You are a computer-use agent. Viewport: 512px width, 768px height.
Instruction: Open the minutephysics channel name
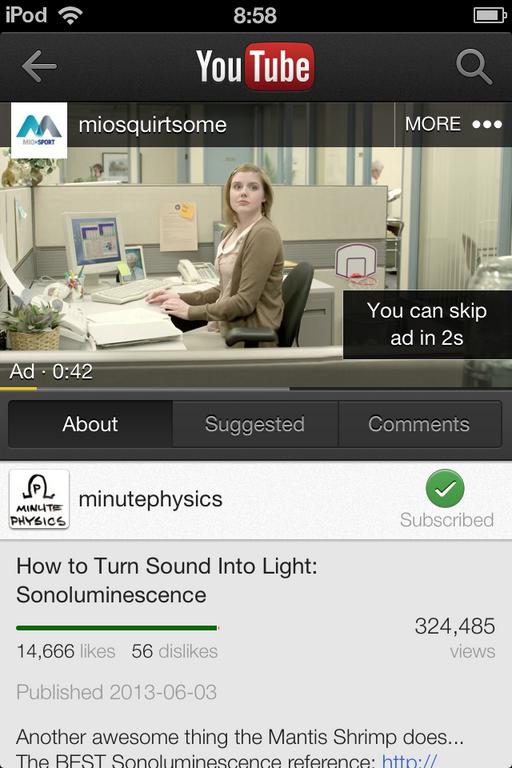coord(150,500)
